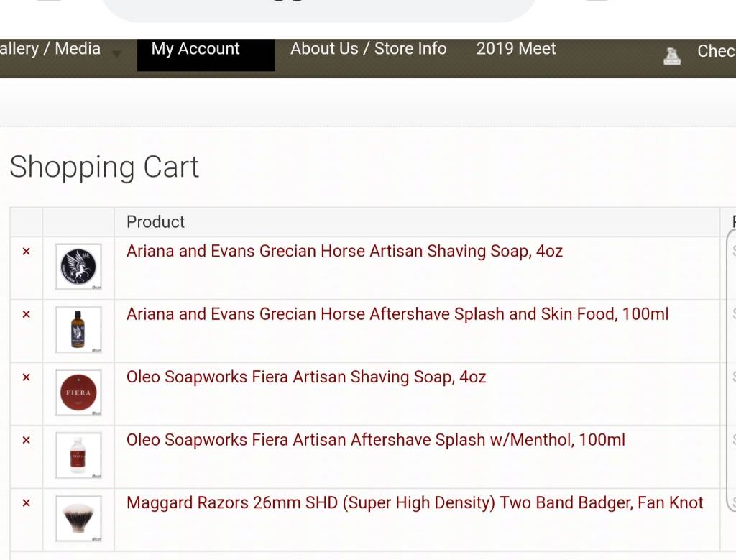This screenshot has width=736, height=560.
Task: Open Maggard Razors 26mm SHD Two Band Badger link
Action: coord(415,502)
